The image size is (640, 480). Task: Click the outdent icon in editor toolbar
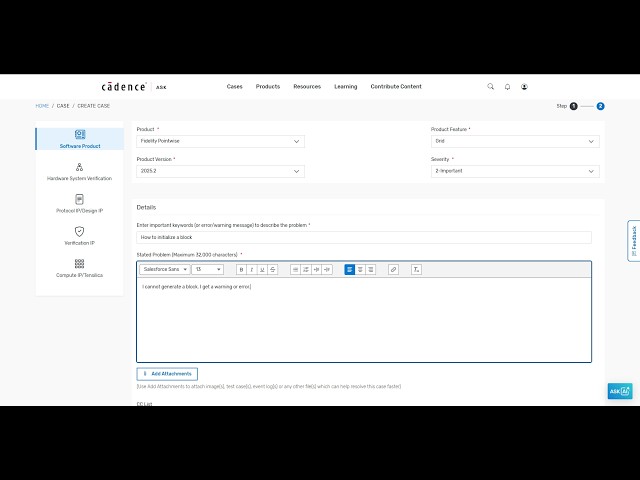pyautogui.click(x=327, y=269)
